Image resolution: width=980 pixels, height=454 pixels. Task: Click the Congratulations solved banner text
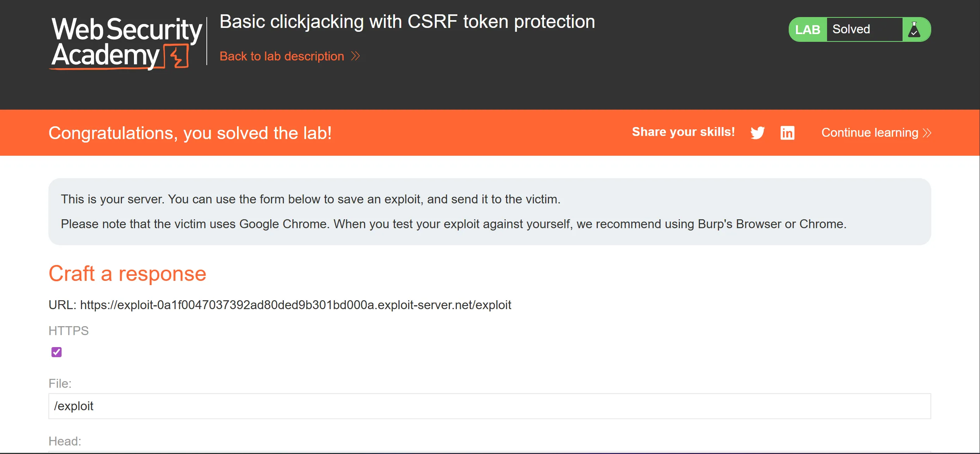(190, 133)
